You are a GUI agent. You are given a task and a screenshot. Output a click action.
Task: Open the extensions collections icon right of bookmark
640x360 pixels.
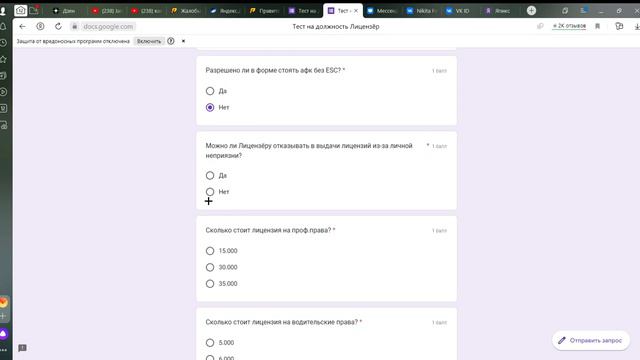pyautogui.click(x=619, y=27)
